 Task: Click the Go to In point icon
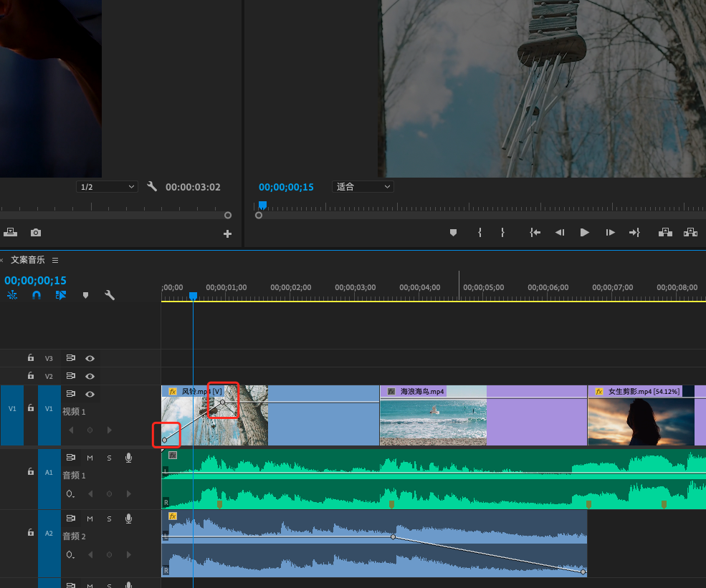coord(535,232)
